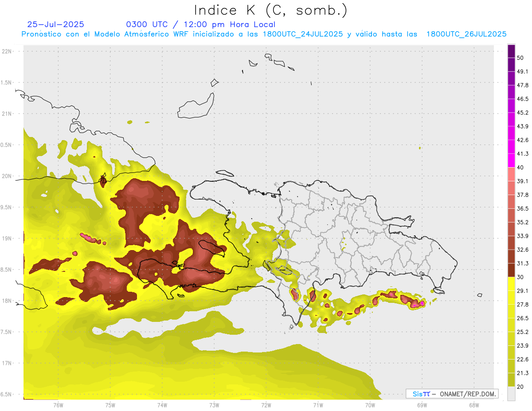Screen dimensions: 532x411
Task: Click the colorbar label "47.8"
Action: click(x=522, y=85)
